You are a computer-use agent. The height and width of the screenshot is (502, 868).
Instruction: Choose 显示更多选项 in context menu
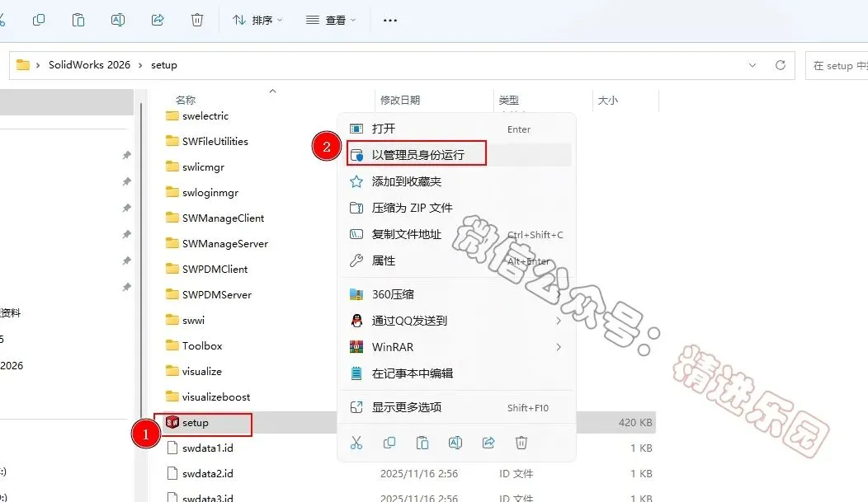point(455,407)
